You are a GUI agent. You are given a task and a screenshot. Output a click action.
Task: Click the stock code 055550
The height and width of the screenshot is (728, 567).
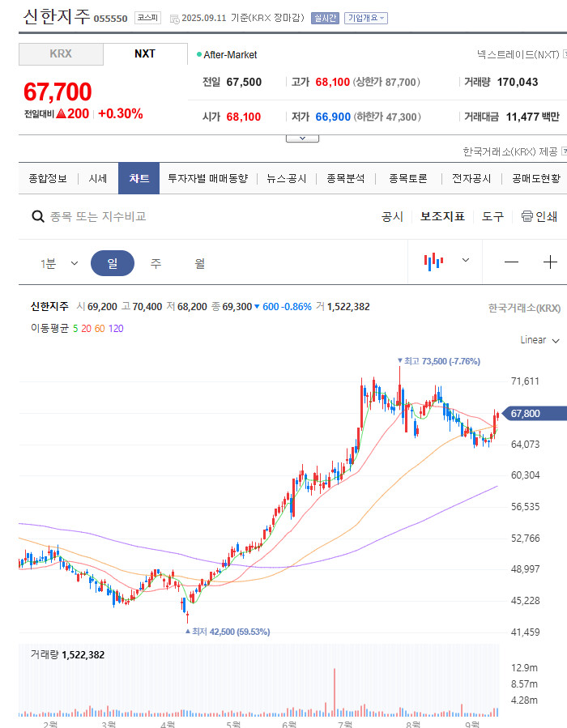point(110,19)
